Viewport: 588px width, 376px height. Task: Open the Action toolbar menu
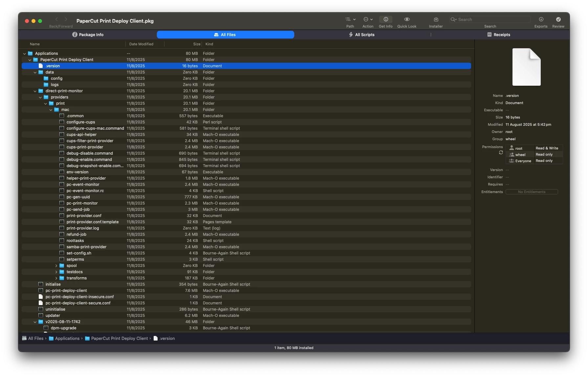[x=368, y=19]
